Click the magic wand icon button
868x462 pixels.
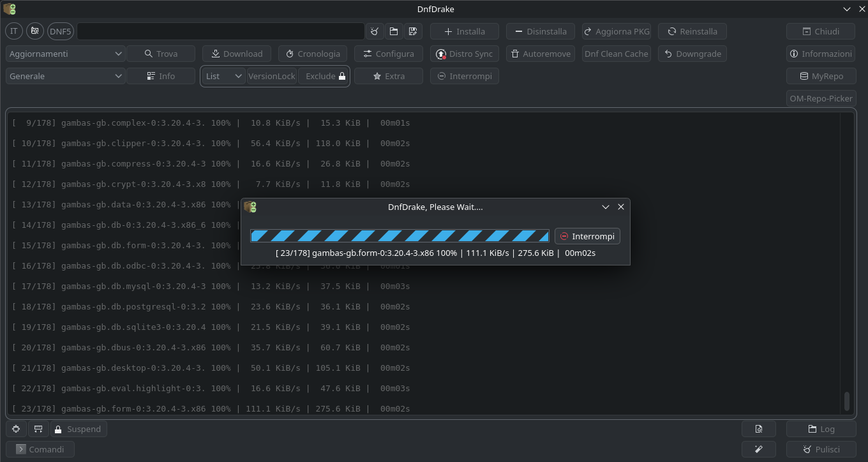(x=758, y=449)
